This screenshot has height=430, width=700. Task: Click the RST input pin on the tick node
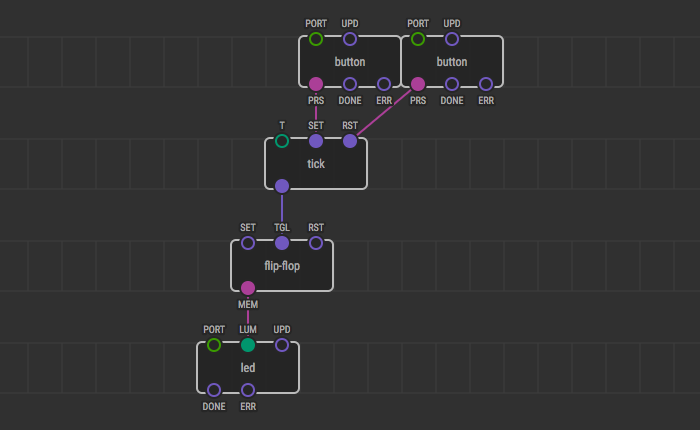(x=350, y=141)
